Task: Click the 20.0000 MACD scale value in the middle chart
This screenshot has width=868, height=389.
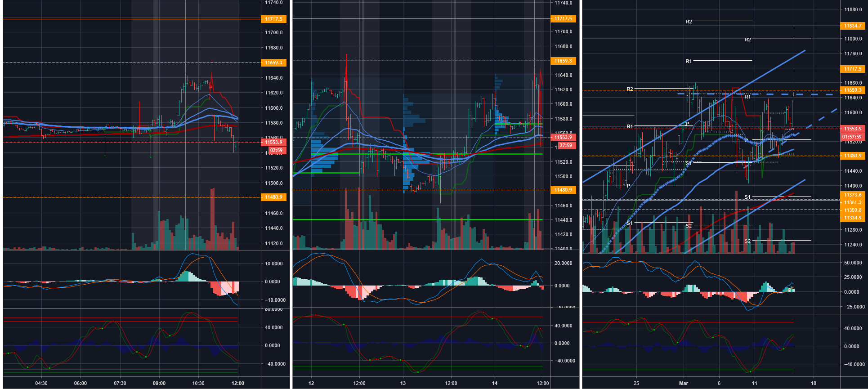Action: pyautogui.click(x=564, y=263)
